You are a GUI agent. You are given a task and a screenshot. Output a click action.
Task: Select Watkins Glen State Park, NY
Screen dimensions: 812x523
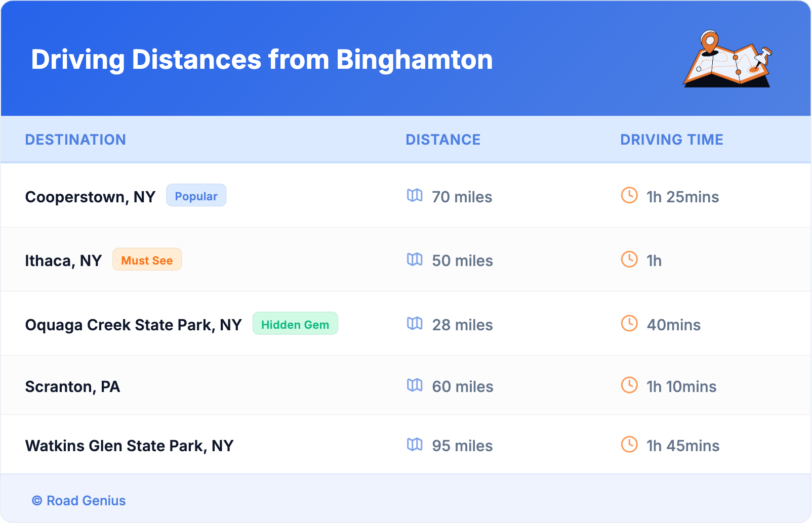click(129, 446)
